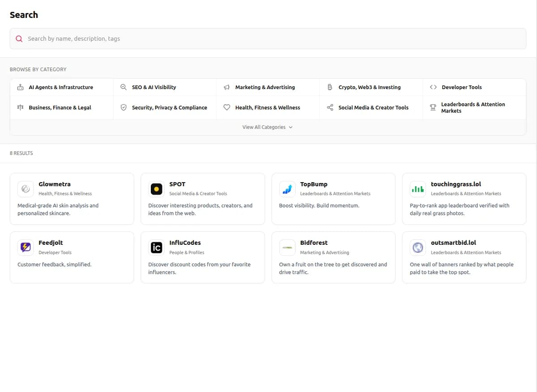Select AI Agents & Infrastructure category
The image size is (537, 392).
[x=61, y=87]
